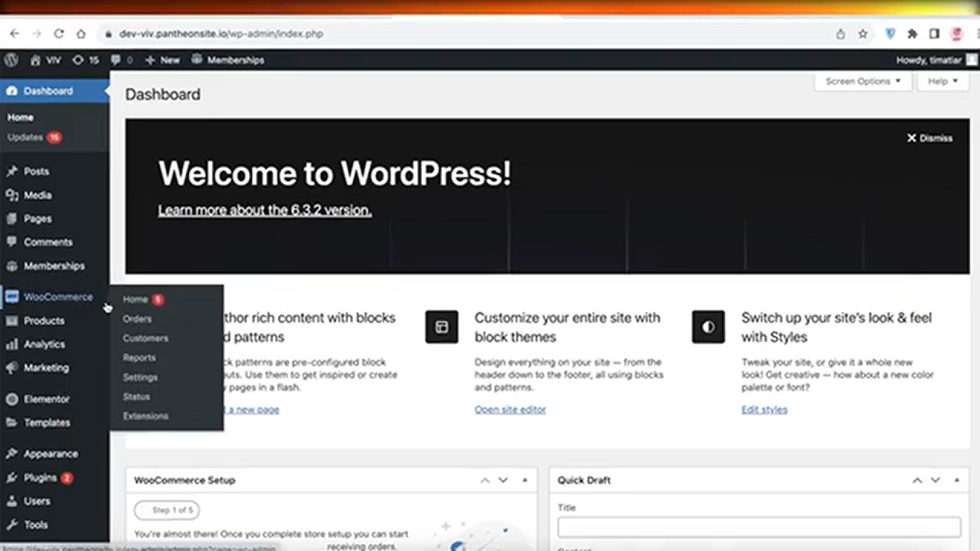Open Plugins in the sidebar
This screenshot has width=980, height=551.
(x=40, y=478)
